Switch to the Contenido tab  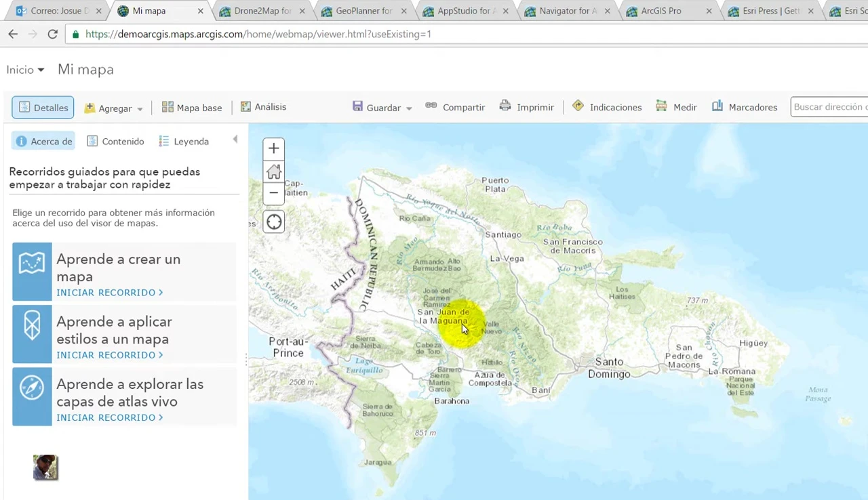(115, 142)
